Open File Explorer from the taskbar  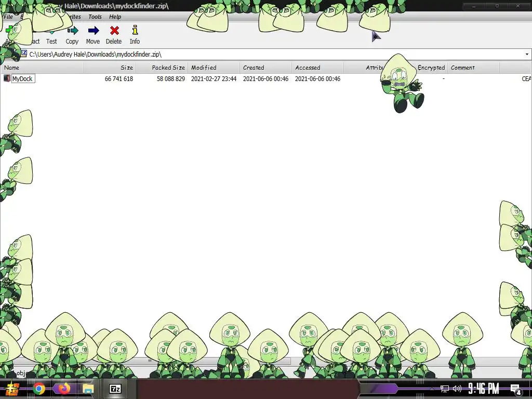tap(88, 389)
